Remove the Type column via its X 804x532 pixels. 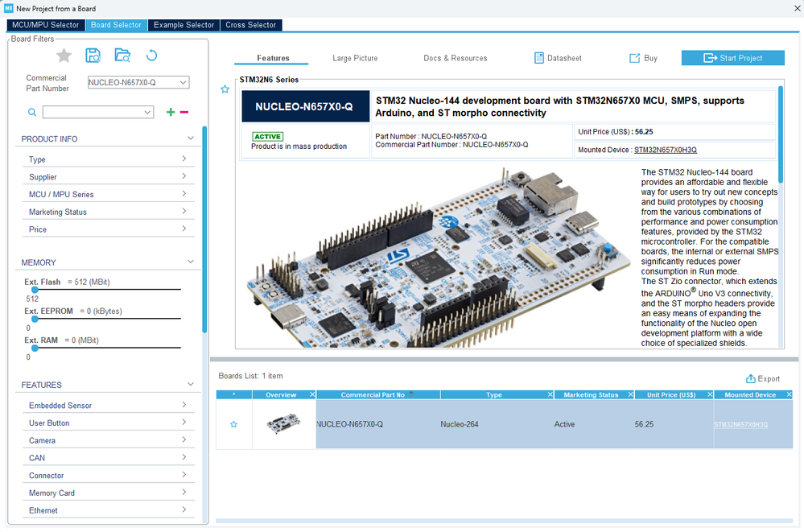(550, 394)
